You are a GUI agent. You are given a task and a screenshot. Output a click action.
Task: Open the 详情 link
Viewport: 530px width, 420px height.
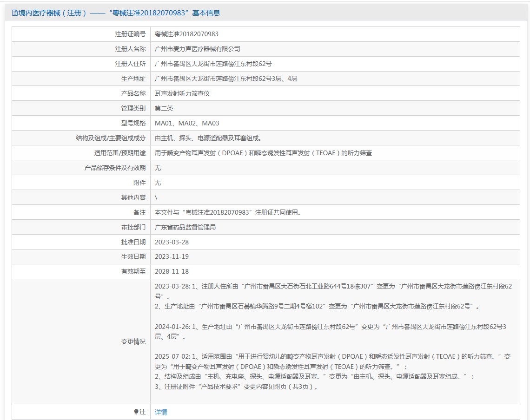[x=161, y=412]
